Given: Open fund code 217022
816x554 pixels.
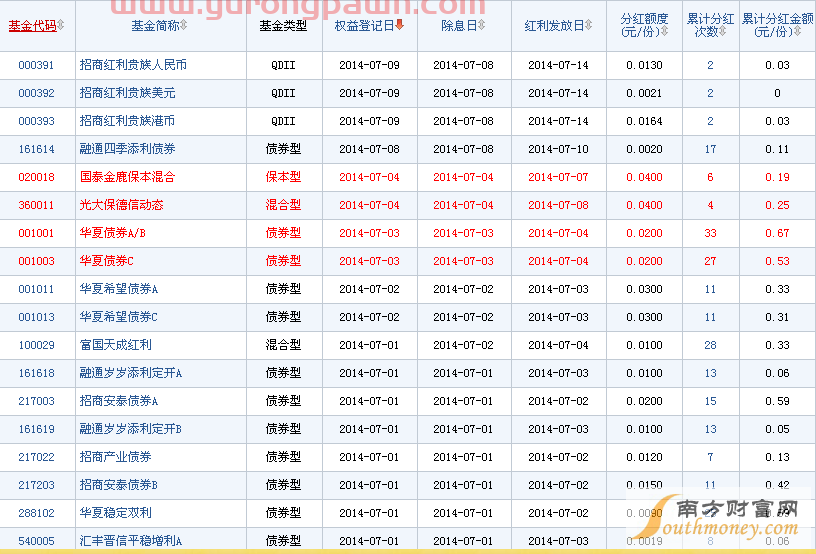Looking at the screenshot, I should (36, 458).
